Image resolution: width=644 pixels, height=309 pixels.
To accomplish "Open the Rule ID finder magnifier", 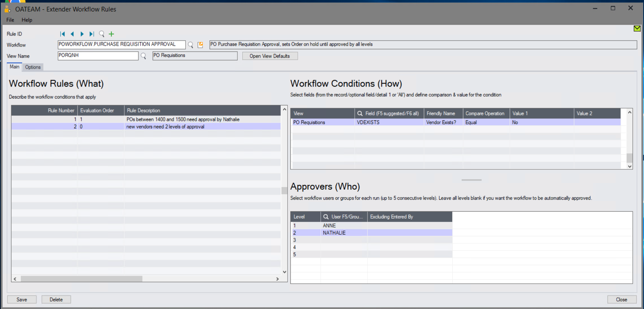I will pyautogui.click(x=101, y=34).
